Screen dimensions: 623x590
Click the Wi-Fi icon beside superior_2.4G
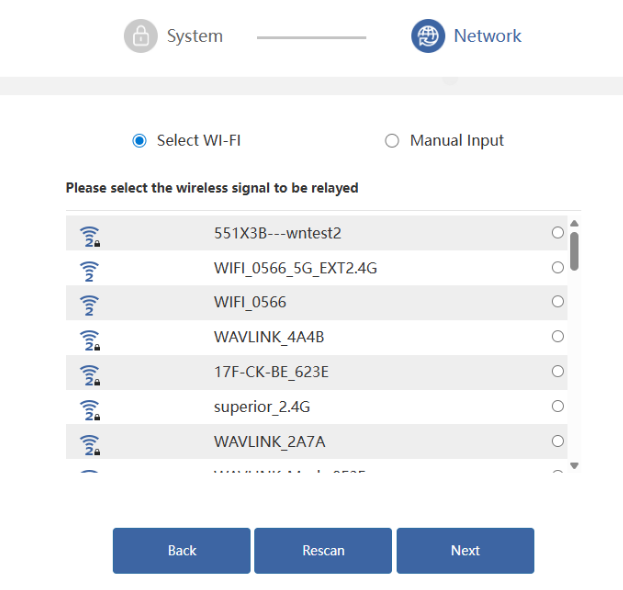(x=90, y=410)
